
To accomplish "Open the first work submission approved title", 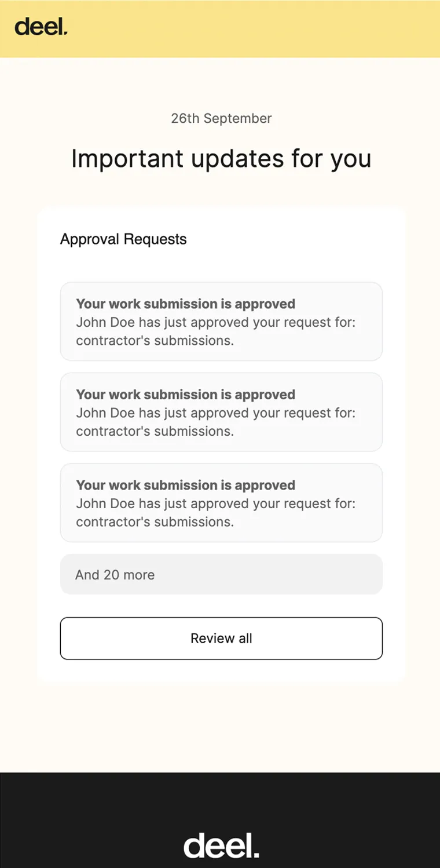I will 185,304.
